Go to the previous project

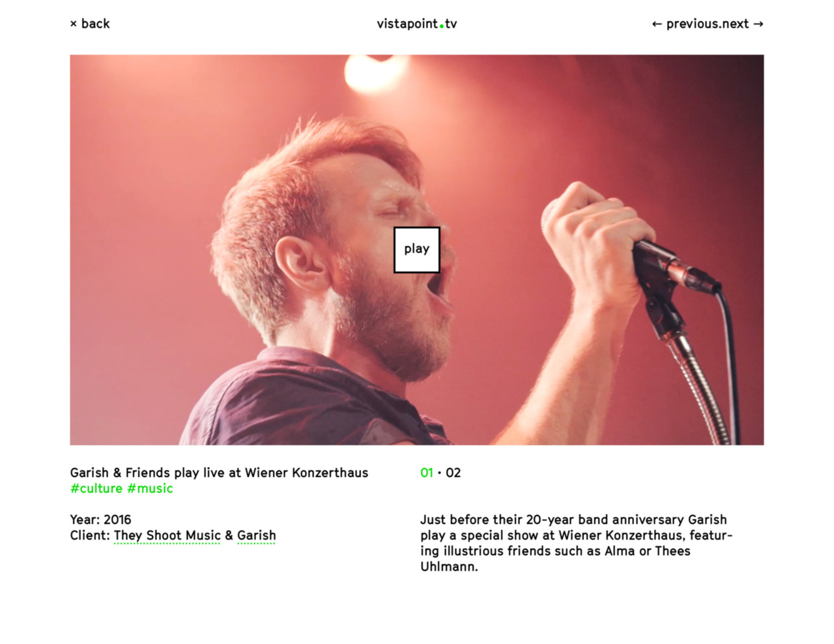(689, 24)
